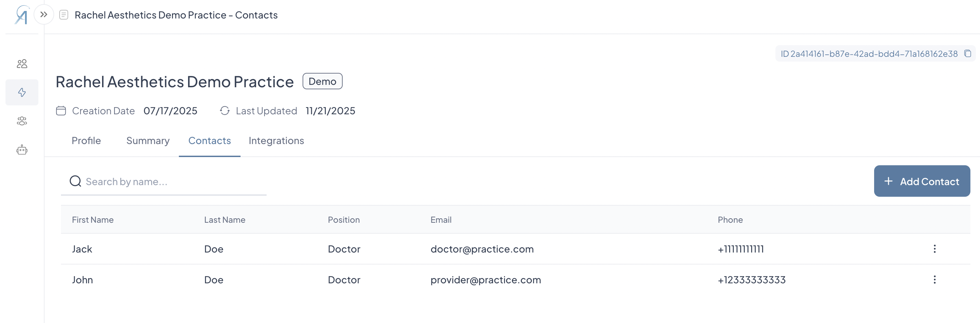The height and width of the screenshot is (323, 980).
Task: Switch to the Summary tab
Action: tap(148, 141)
